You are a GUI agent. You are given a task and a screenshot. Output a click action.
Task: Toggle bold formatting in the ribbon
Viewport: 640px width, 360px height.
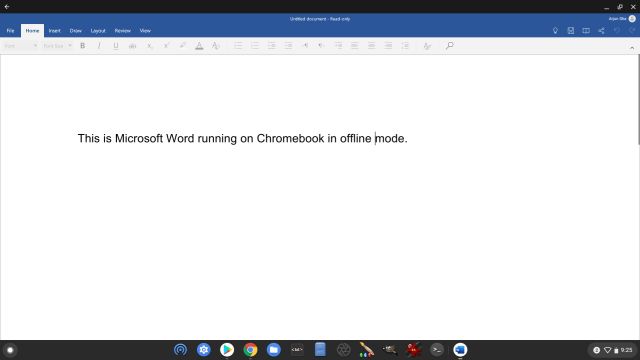pyautogui.click(x=82, y=46)
